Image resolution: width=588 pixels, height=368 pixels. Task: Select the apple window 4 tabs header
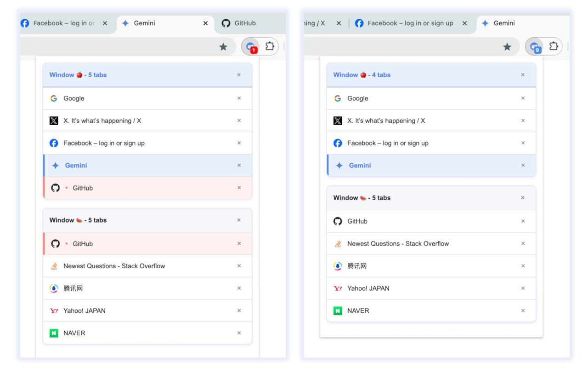point(431,75)
